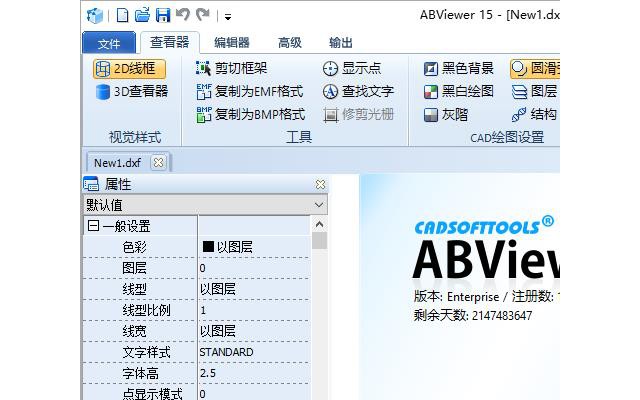Switch to the 高级 ribbon tab

(x=289, y=42)
